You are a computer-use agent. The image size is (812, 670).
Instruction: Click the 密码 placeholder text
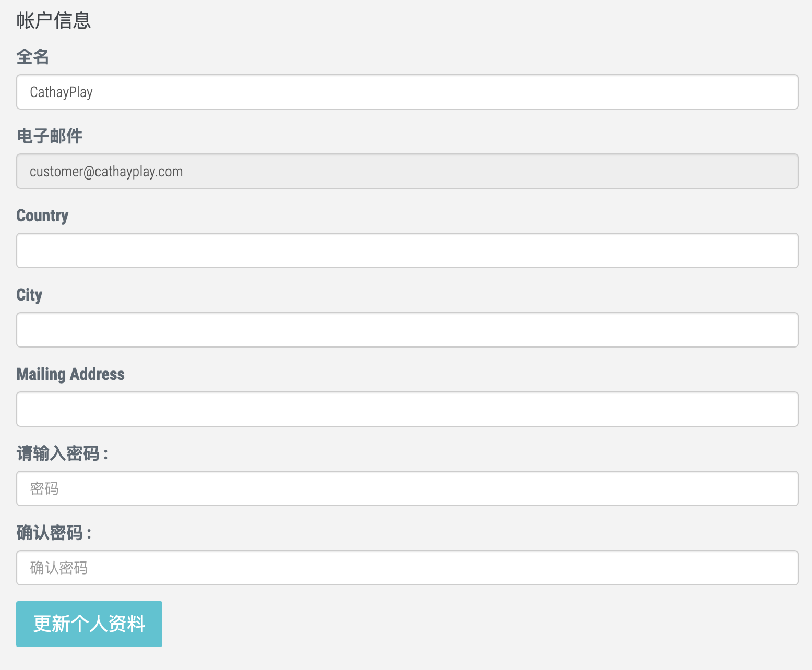click(44, 489)
